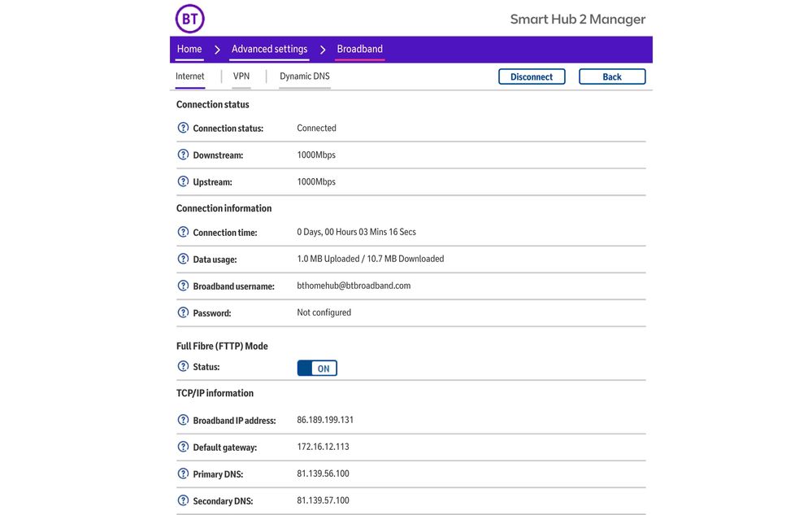Open help icon for Primary DNS
The width and height of the screenshot is (812, 515).
pos(183,474)
